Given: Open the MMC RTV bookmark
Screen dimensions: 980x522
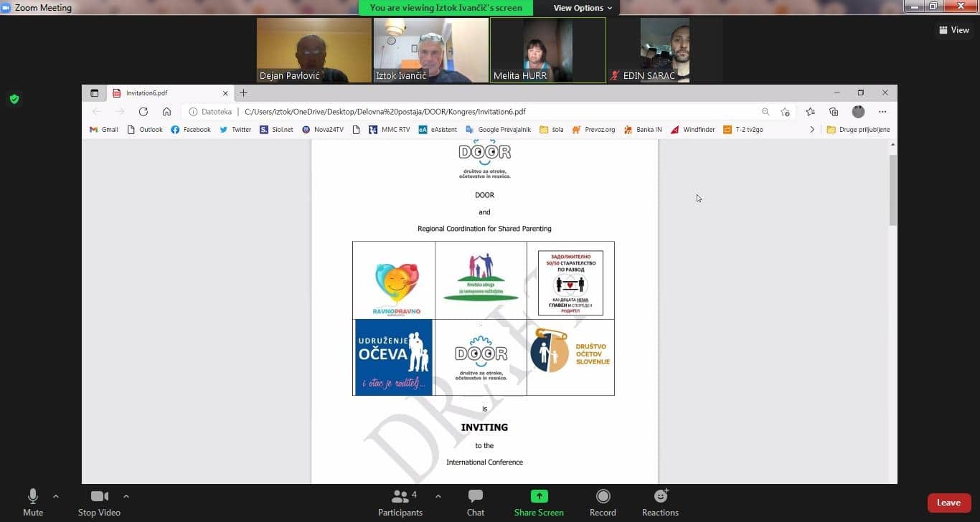Looking at the screenshot, I should coord(390,130).
